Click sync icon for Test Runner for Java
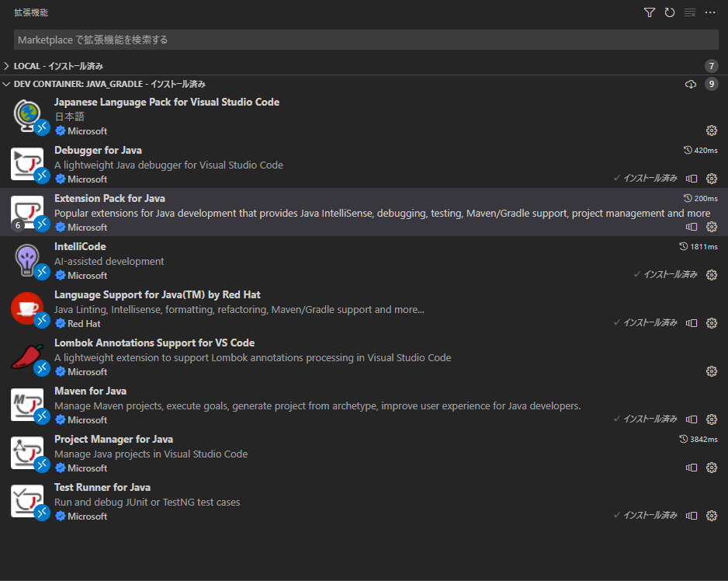The width and height of the screenshot is (728, 581). (x=692, y=516)
